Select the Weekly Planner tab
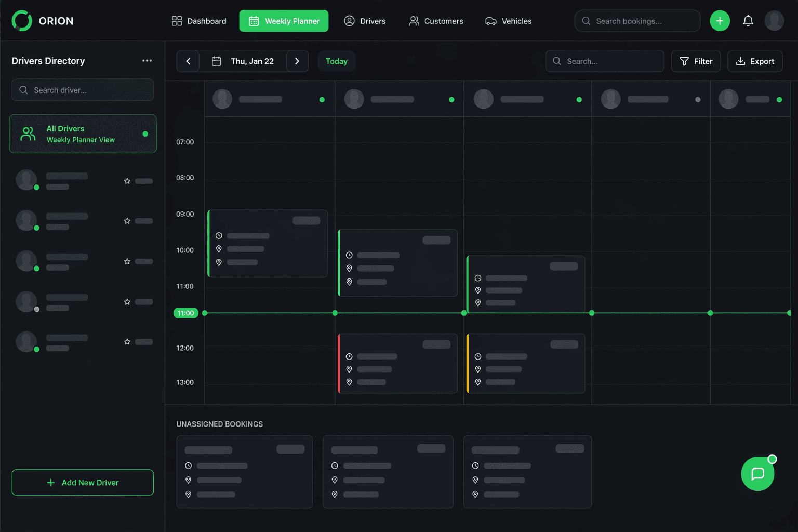Image resolution: width=798 pixels, height=532 pixels. coord(284,21)
